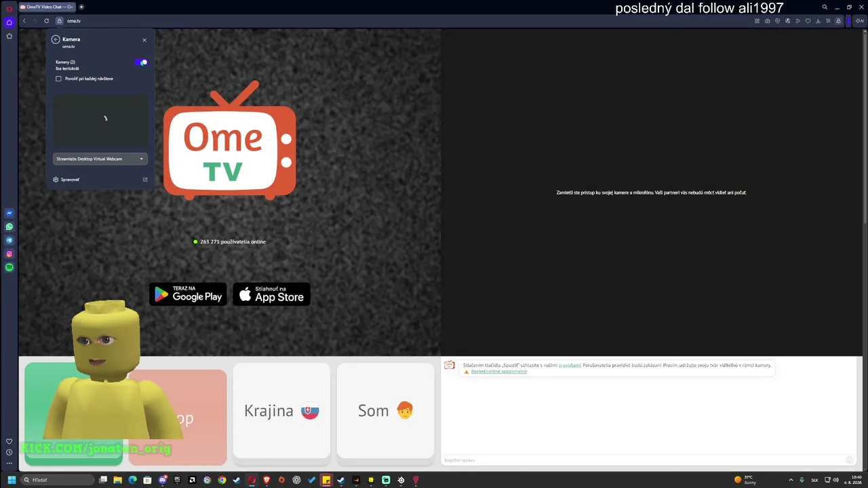Open the Som gender selector

tap(385, 411)
